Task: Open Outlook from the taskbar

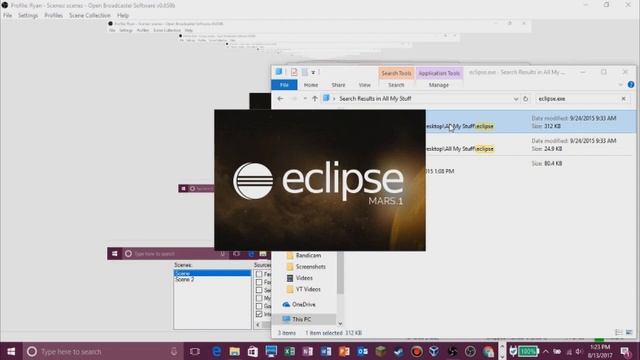Action: coord(362,351)
